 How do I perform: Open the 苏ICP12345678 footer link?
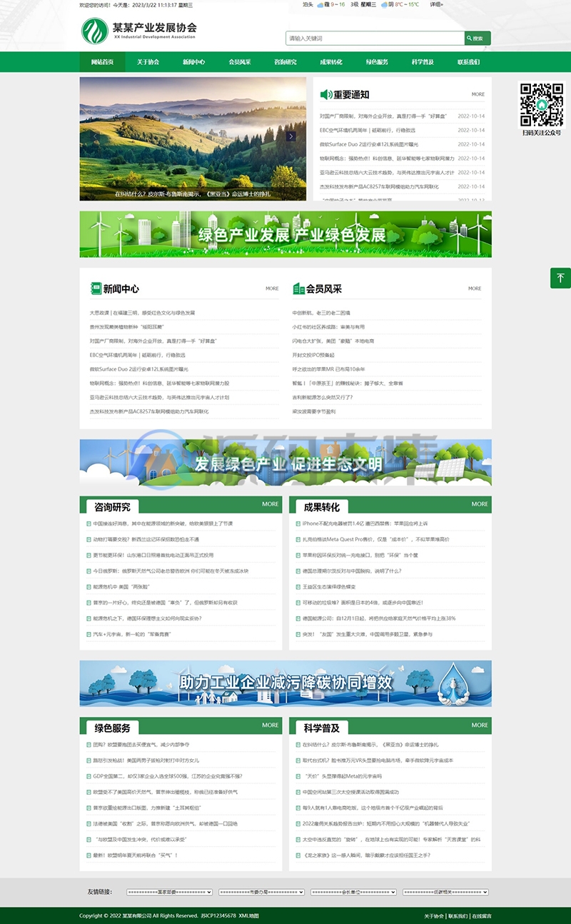pyautogui.click(x=218, y=915)
